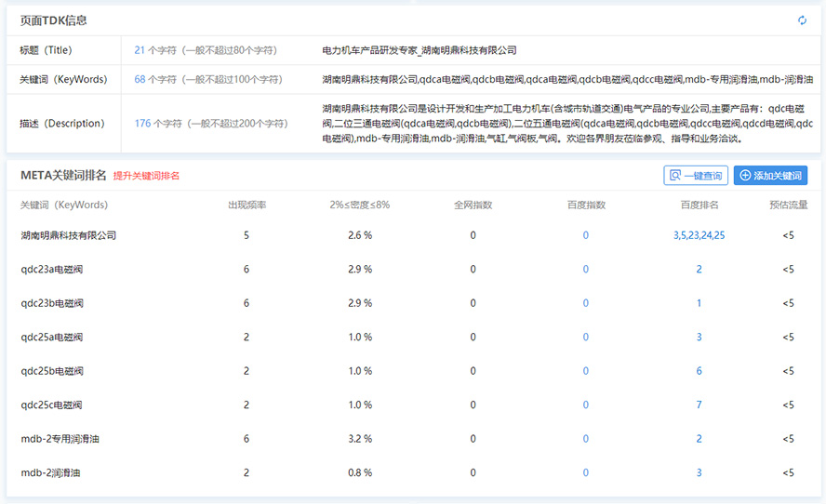Open Baidu ranking 3,5,23,24,25 link
This screenshot has height=504, width=826.
(699, 235)
